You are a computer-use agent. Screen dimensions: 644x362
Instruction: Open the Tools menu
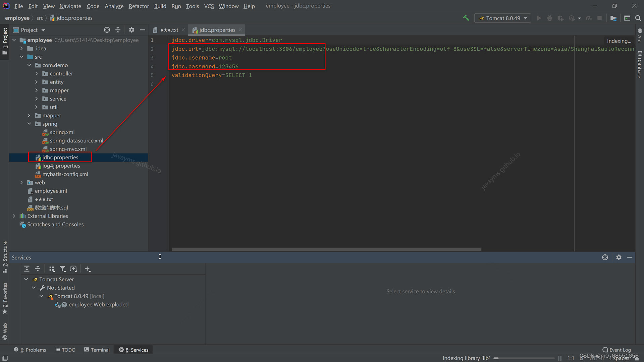[193, 6]
